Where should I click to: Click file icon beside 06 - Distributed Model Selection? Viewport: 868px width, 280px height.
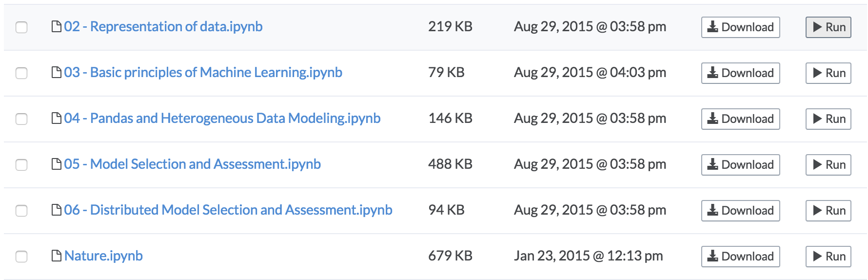pyautogui.click(x=57, y=210)
